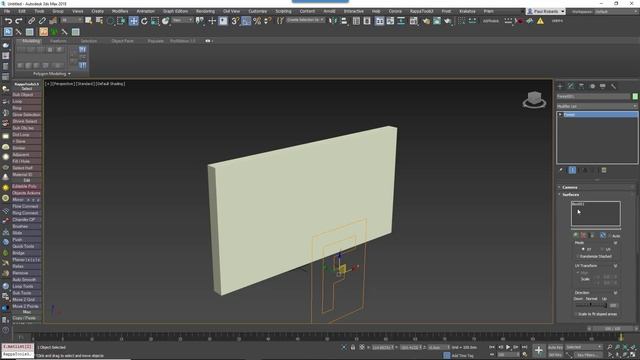Open the Paul Roberts user account dropdown
Image resolution: width=640 pixels, height=360 pixels.
(x=545, y=11)
